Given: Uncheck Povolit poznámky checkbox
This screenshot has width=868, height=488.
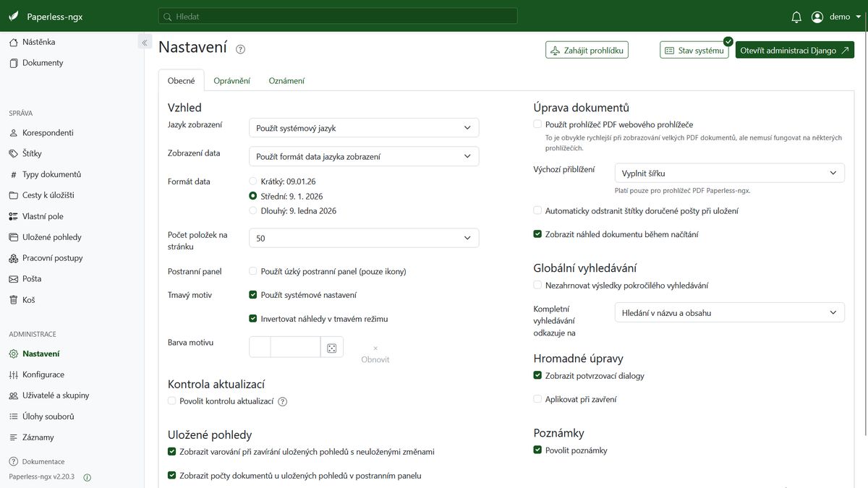Looking at the screenshot, I should pyautogui.click(x=537, y=450).
